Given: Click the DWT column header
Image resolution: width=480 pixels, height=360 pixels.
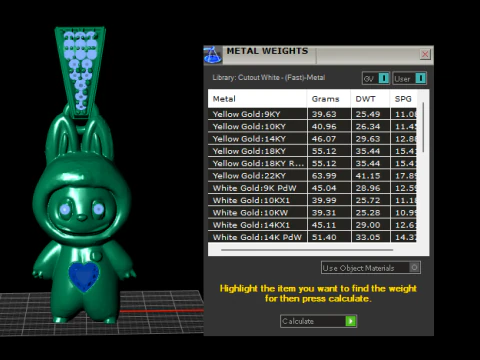Looking at the screenshot, I should tap(370, 99).
